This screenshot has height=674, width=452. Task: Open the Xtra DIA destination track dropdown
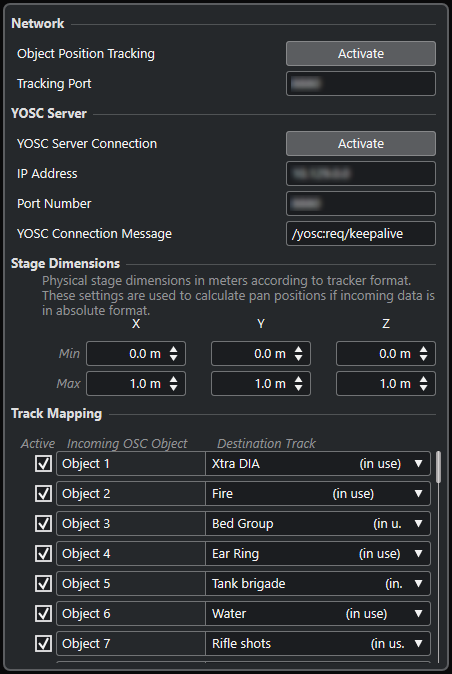318,464
